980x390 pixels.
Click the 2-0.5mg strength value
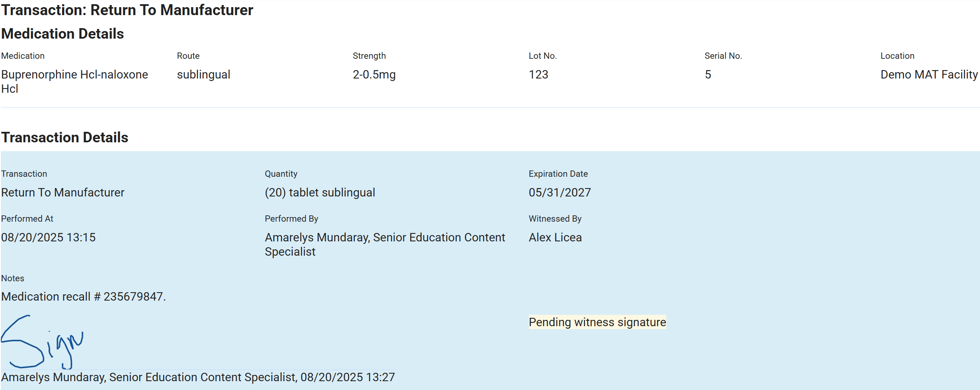(374, 75)
